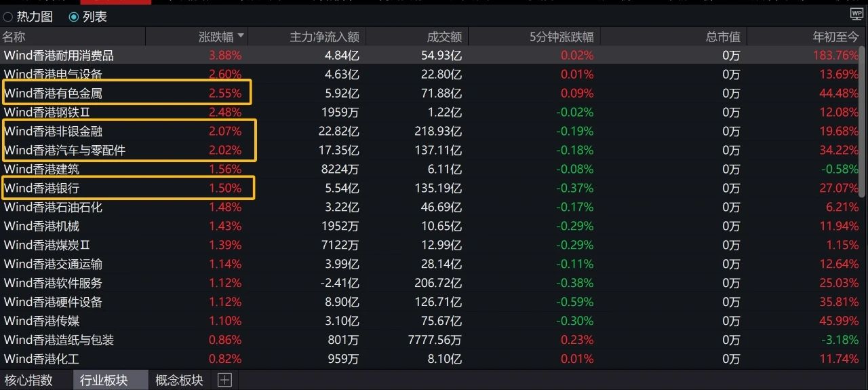Select row Wind香港非银金融
This screenshot has width=868, height=390.
coord(430,132)
